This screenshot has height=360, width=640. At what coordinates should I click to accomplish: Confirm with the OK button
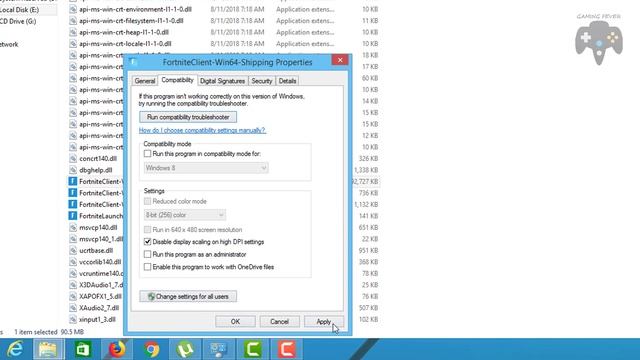236,322
